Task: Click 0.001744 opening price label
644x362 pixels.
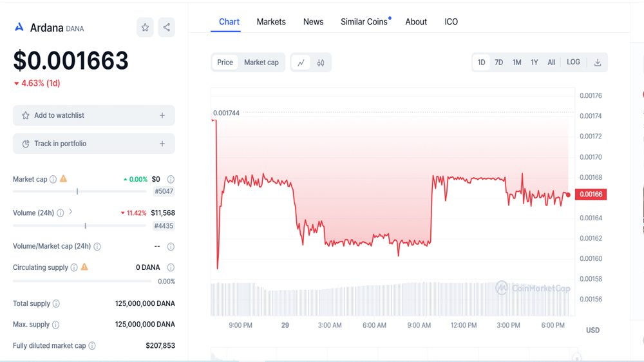Action: (226, 113)
